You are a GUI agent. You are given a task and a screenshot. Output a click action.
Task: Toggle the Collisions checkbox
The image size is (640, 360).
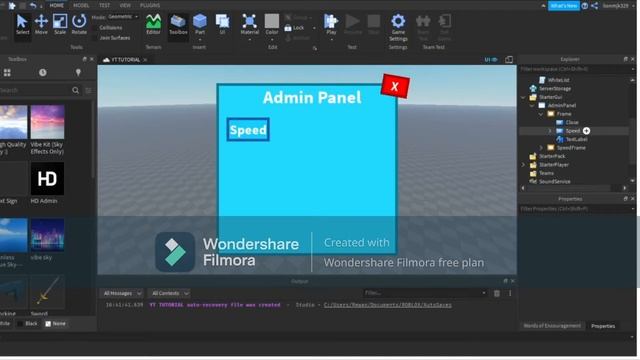[95, 28]
